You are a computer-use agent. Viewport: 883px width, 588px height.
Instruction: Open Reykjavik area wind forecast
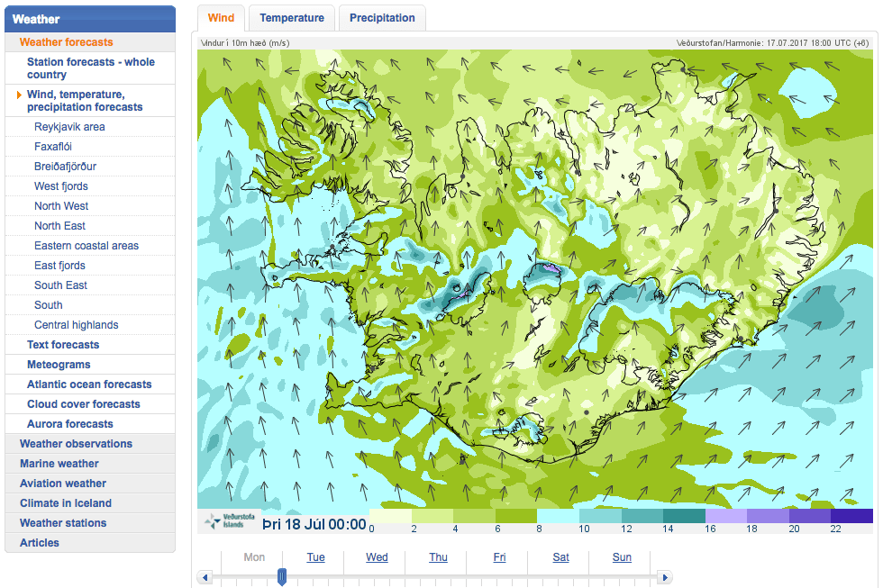tap(69, 127)
